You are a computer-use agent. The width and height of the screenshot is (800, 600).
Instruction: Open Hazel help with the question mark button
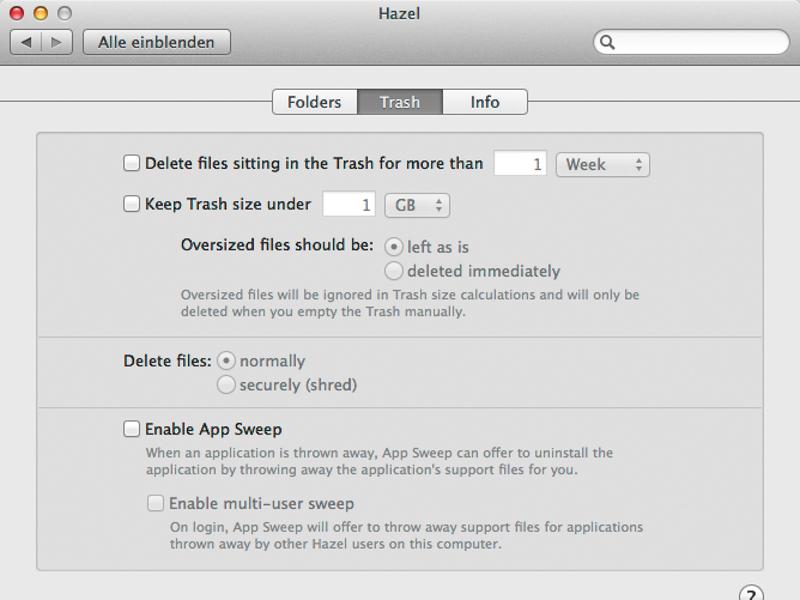click(751, 595)
